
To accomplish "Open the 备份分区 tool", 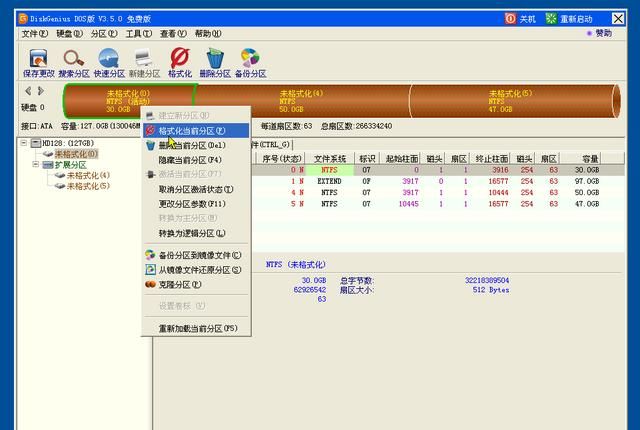I will 250,62.
